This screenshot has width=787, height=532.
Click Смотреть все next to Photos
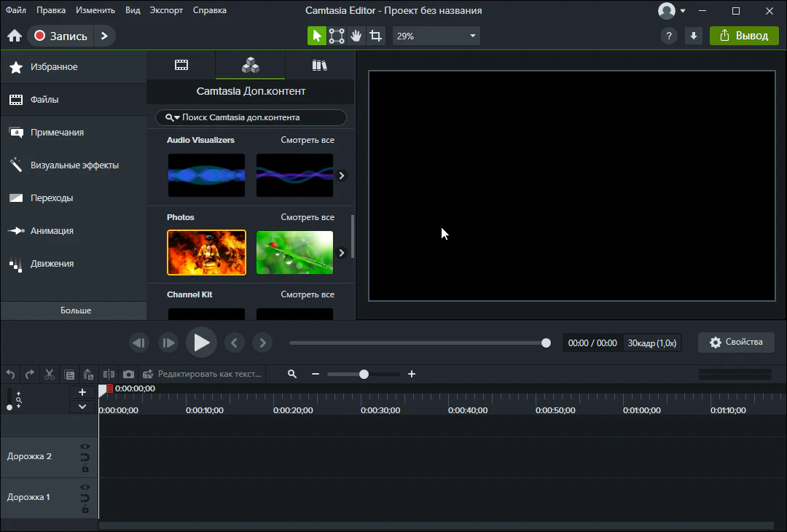click(x=308, y=217)
